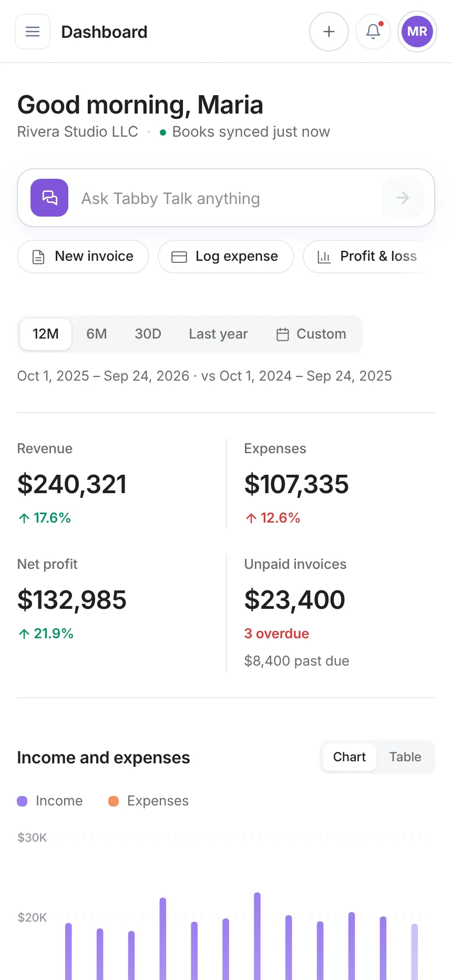The image size is (452, 980).
Task: Click the Revenue 17.6% change indicator
Action: [x=45, y=518]
